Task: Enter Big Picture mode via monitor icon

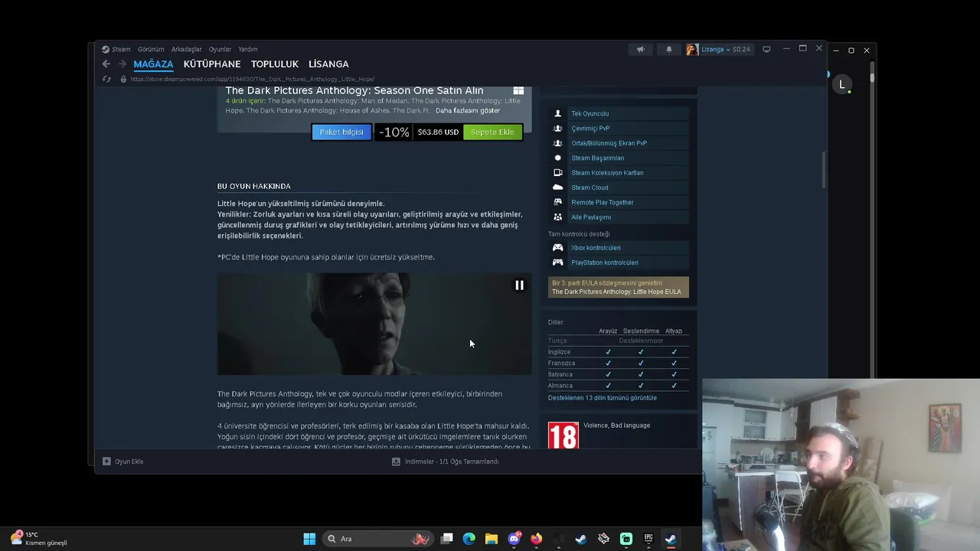Action: pos(766,49)
